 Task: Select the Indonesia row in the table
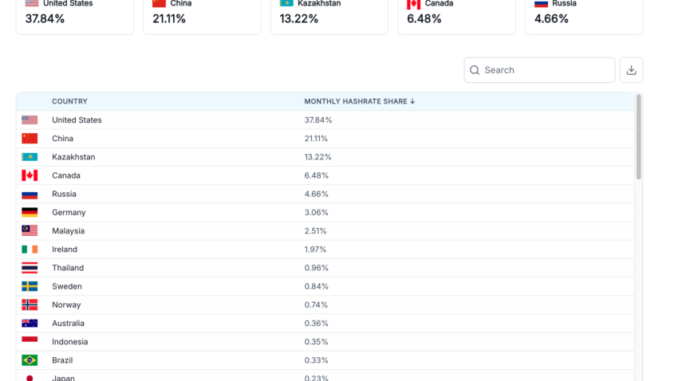tap(325, 342)
